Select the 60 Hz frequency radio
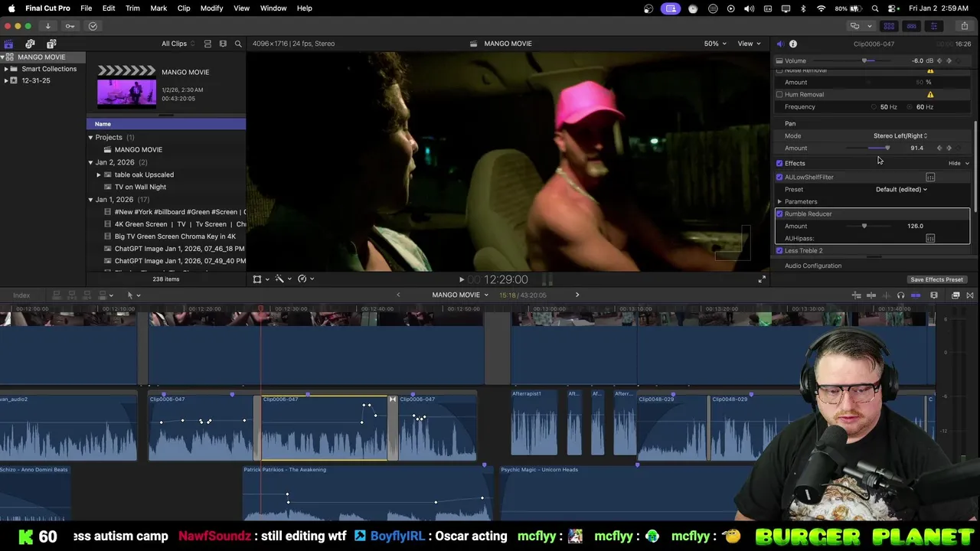Image resolution: width=980 pixels, height=551 pixels. point(910,107)
